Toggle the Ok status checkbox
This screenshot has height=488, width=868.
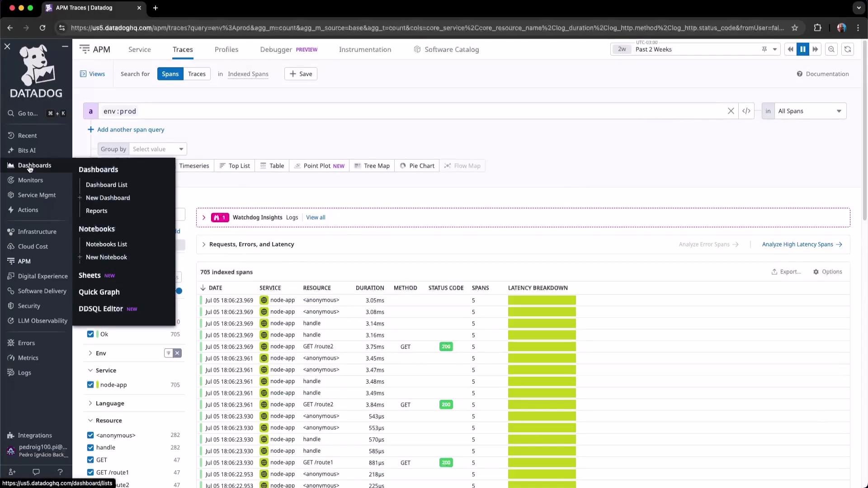pyautogui.click(x=90, y=334)
